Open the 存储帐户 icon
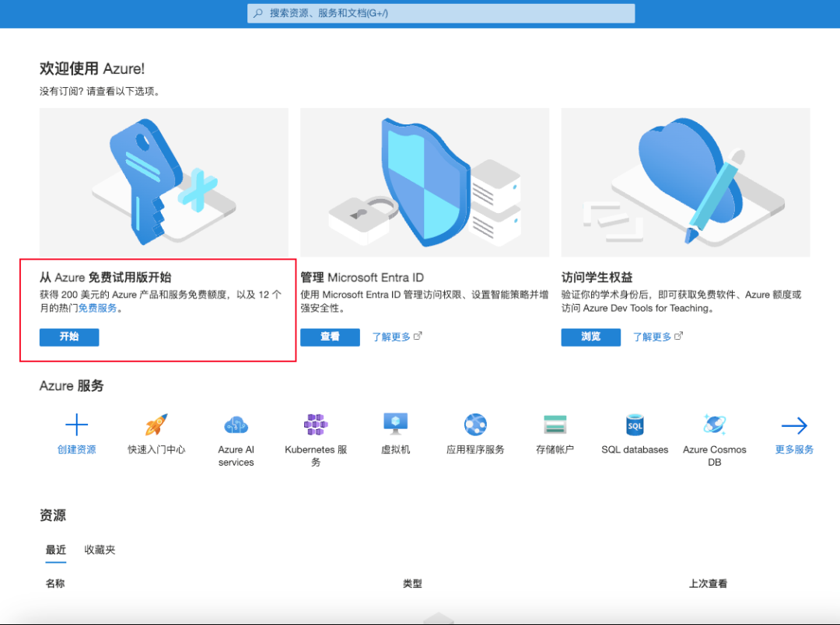This screenshot has height=625, width=840. pyautogui.click(x=555, y=424)
